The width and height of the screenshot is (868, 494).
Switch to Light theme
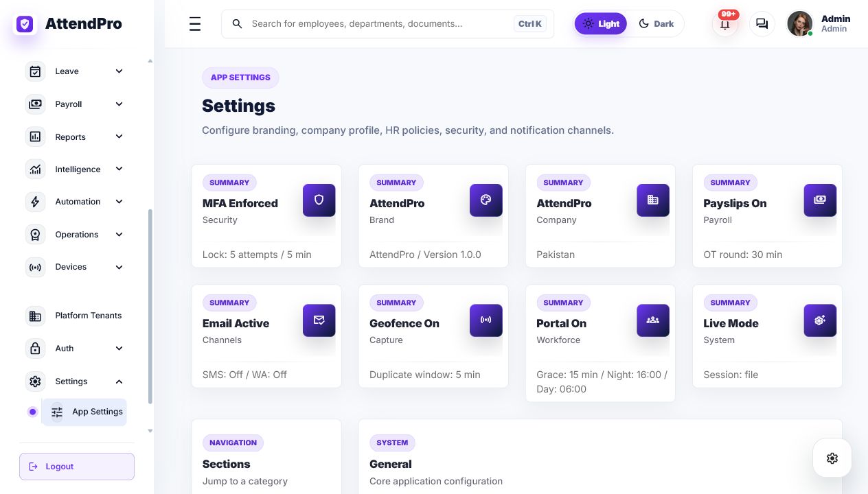click(x=601, y=24)
